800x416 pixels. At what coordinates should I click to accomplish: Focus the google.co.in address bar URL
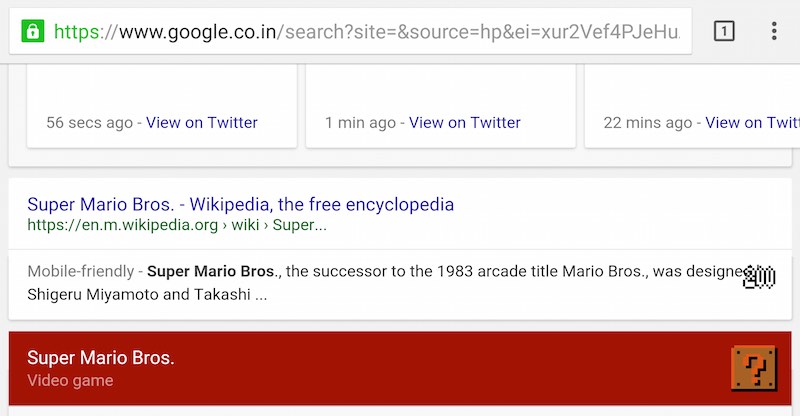(367, 32)
